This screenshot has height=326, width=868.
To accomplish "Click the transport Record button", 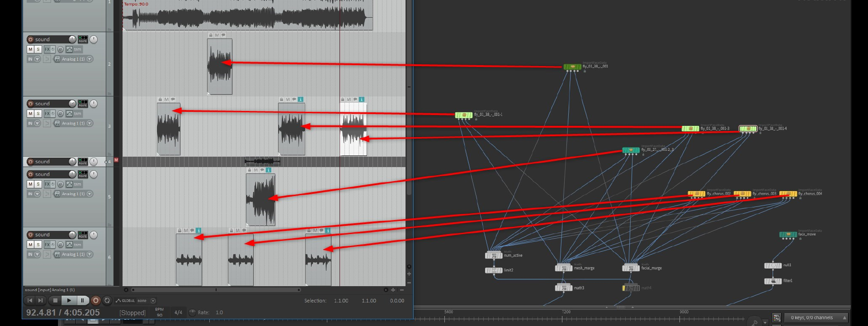I will [x=95, y=300].
